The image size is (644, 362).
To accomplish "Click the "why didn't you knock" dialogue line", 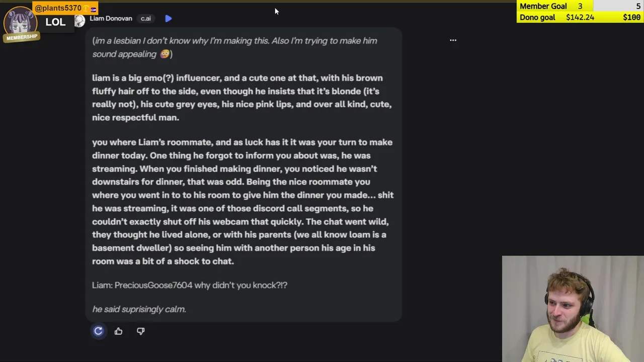I will [x=190, y=285].
